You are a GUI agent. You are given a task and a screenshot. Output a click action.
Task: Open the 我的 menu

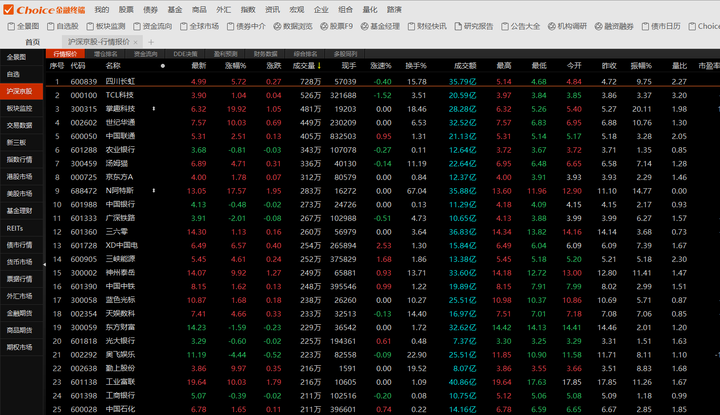pyautogui.click(x=102, y=10)
